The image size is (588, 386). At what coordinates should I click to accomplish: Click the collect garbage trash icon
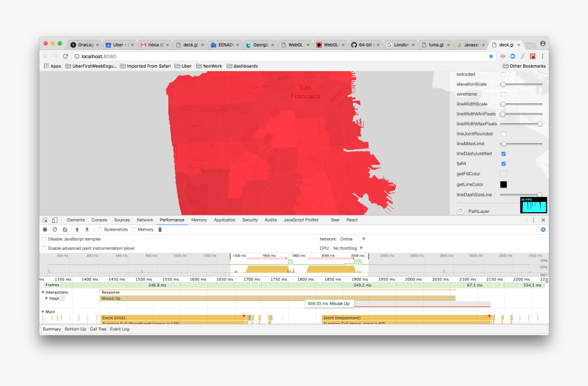click(x=160, y=229)
